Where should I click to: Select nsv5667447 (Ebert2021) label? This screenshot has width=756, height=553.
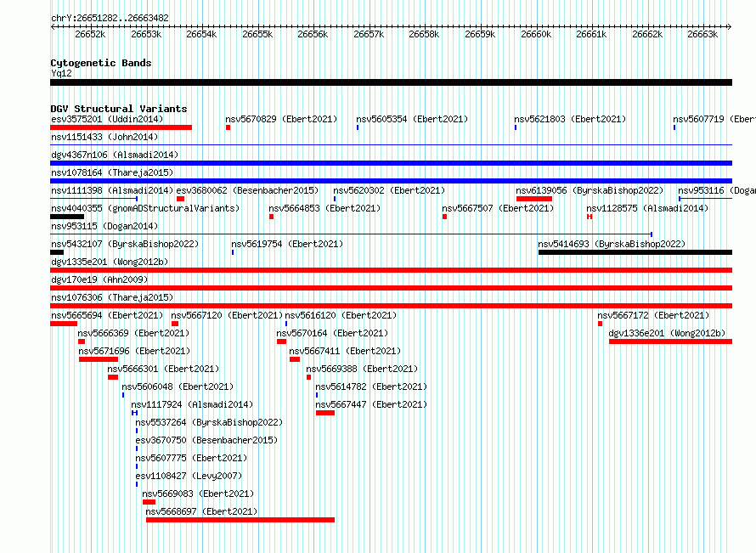pyautogui.click(x=371, y=404)
